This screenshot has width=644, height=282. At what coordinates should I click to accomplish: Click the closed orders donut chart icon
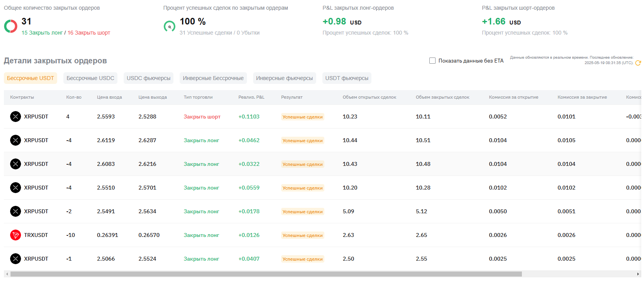(x=10, y=26)
